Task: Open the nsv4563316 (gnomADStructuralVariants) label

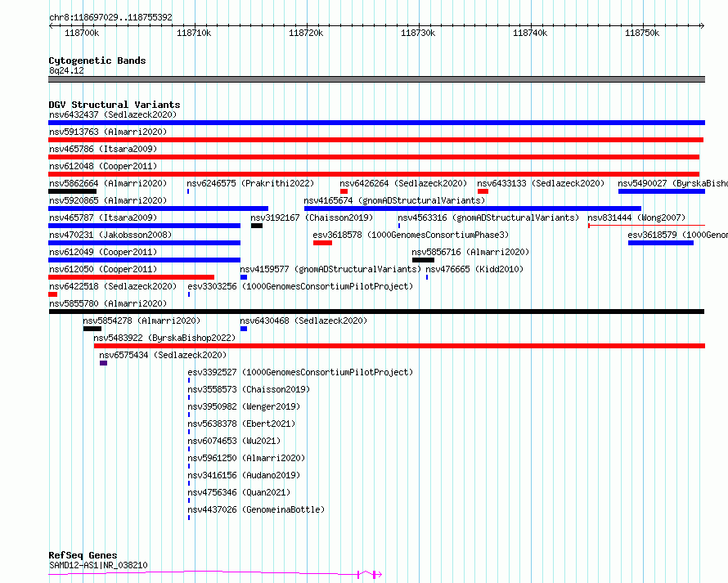Action: pos(488,218)
